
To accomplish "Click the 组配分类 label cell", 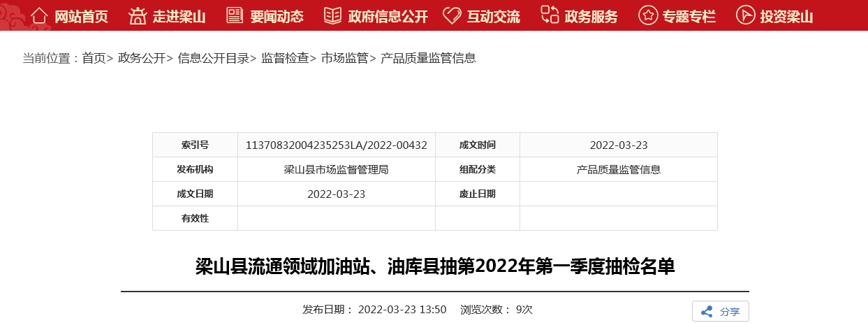I will pyautogui.click(x=478, y=169).
